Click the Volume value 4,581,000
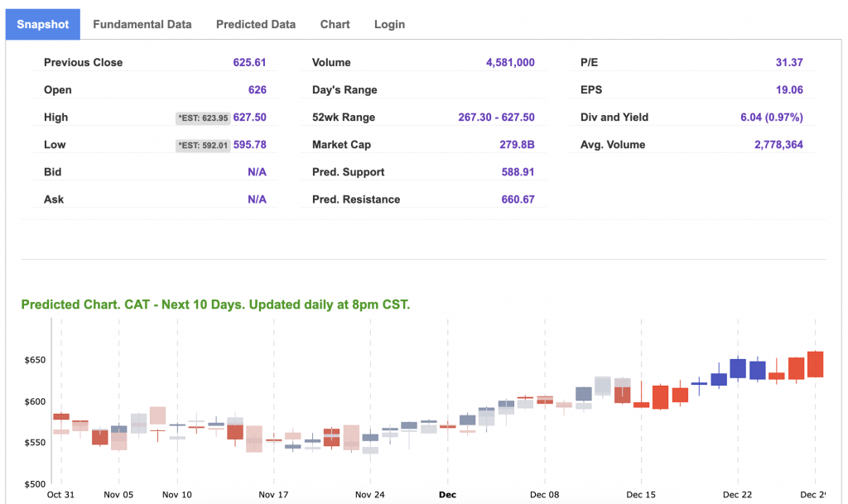 coord(510,63)
